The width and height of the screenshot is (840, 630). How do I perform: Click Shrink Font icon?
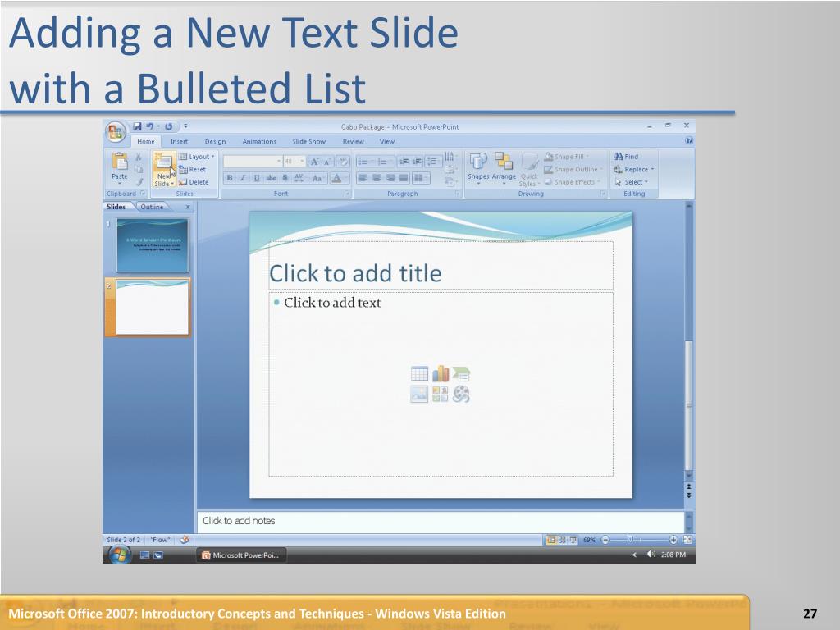[x=326, y=162]
